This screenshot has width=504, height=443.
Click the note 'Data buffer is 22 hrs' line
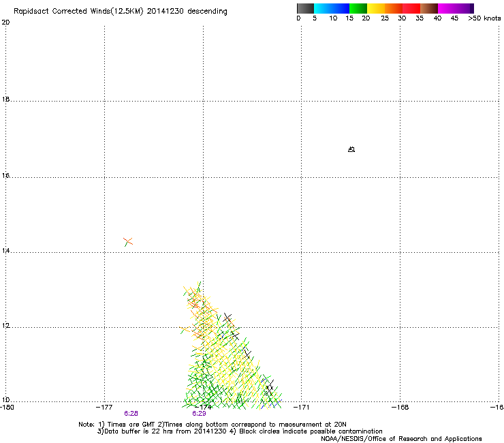pyautogui.click(x=240, y=431)
